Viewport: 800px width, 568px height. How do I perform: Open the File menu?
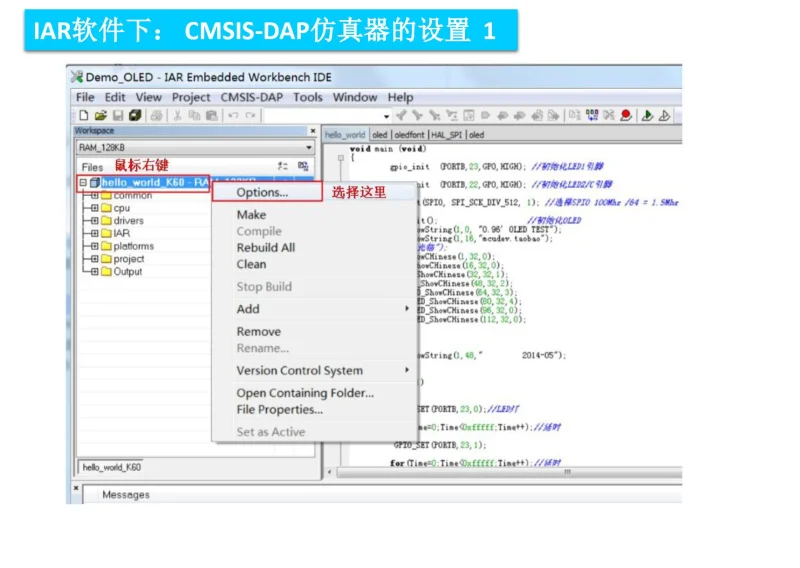pyautogui.click(x=85, y=97)
